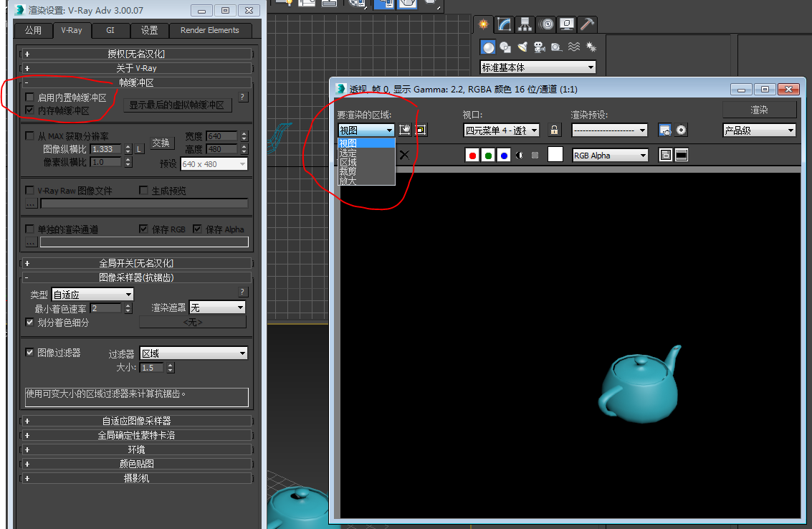Image resolution: width=812 pixels, height=529 pixels.
Task: Switch to the GI tab
Action: (x=110, y=30)
